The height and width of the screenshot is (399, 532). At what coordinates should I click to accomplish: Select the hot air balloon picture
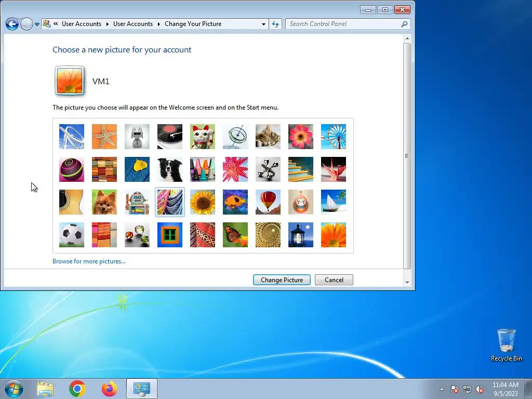click(268, 202)
